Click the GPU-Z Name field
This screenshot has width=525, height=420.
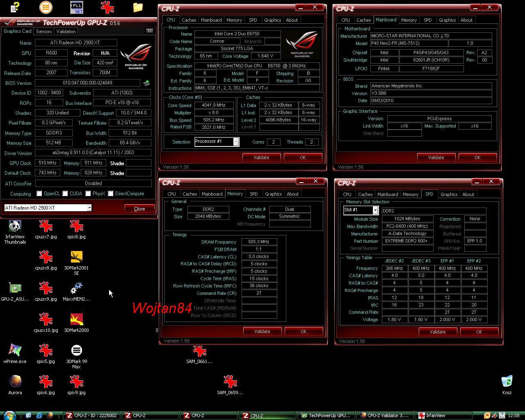click(x=76, y=43)
